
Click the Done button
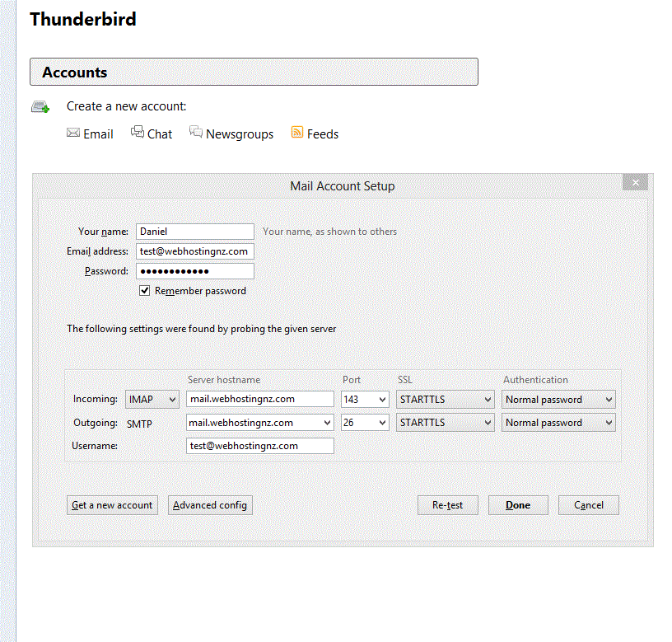pos(518,505)
